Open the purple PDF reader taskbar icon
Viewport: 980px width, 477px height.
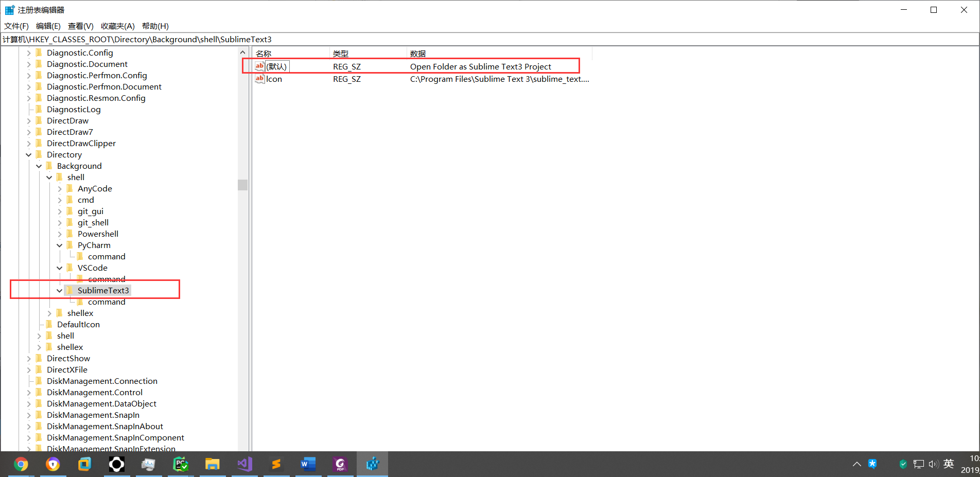click(340, 465)
